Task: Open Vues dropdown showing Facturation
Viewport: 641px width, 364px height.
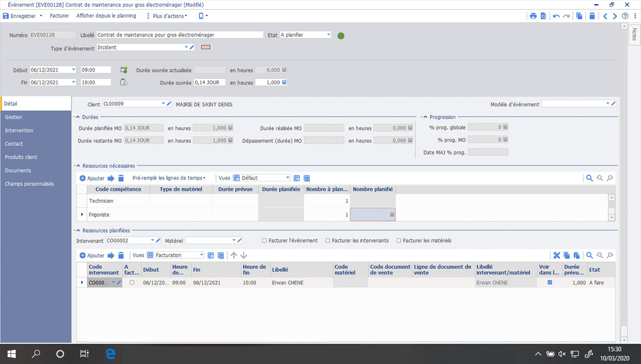Action: pyautogui.click(x=202, y=255)
